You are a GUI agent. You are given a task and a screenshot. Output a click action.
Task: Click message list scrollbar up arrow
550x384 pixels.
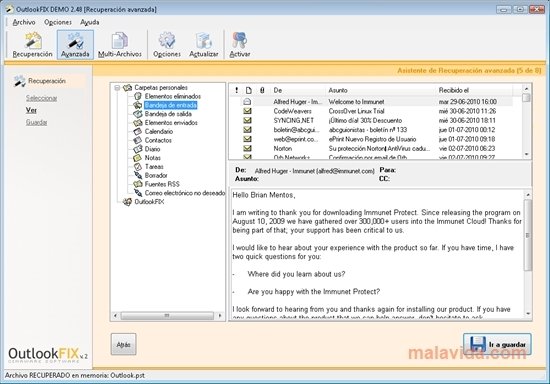pos(526,88)
